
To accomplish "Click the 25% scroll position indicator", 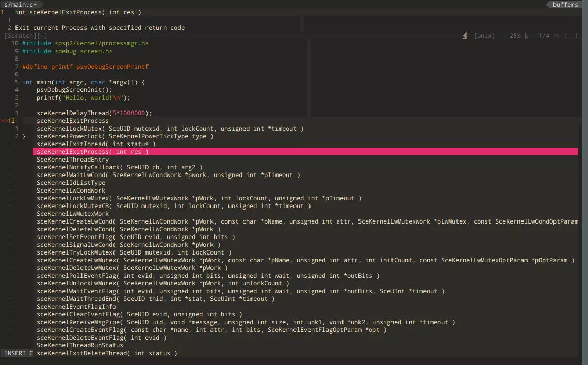I will 515,36.
